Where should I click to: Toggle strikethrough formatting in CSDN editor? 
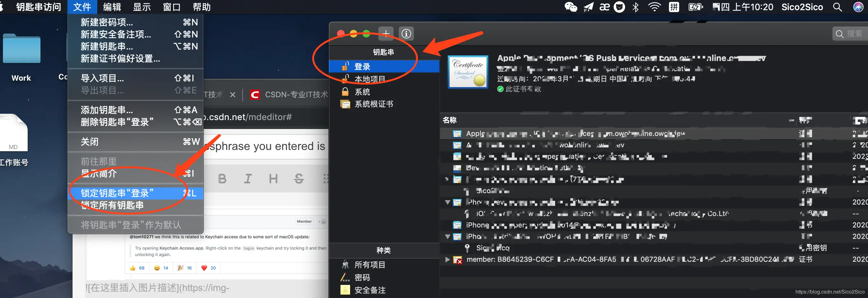click(299, 179)
